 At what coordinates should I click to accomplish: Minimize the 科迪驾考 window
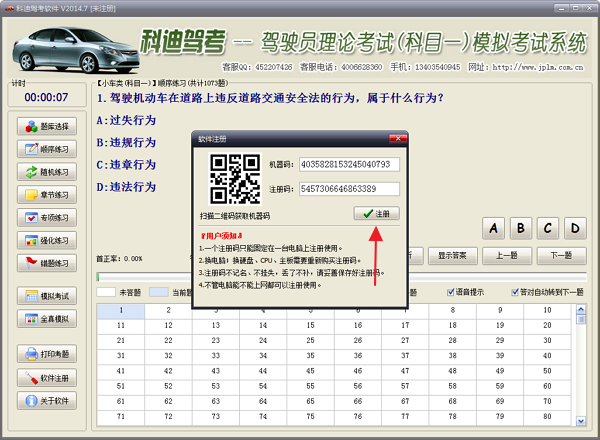tap(561, 8)
